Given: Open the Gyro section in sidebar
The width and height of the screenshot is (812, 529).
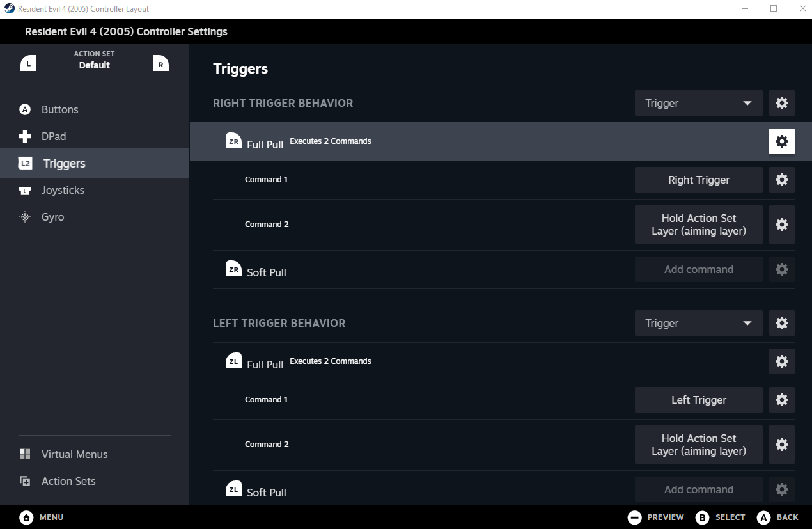Looking at the screenshot, I should pos(95,217).
